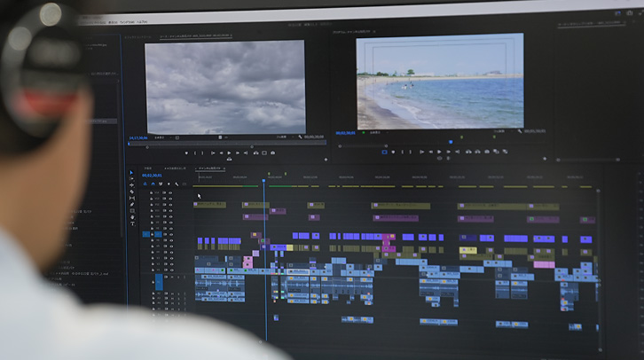644x360 pixels.
Task: Play the clip in Source monitor
Action: pos(229,153)
